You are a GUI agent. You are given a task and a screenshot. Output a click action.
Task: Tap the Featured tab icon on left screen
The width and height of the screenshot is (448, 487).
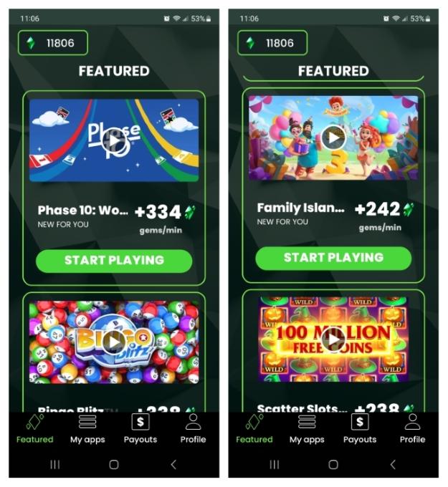35,422
